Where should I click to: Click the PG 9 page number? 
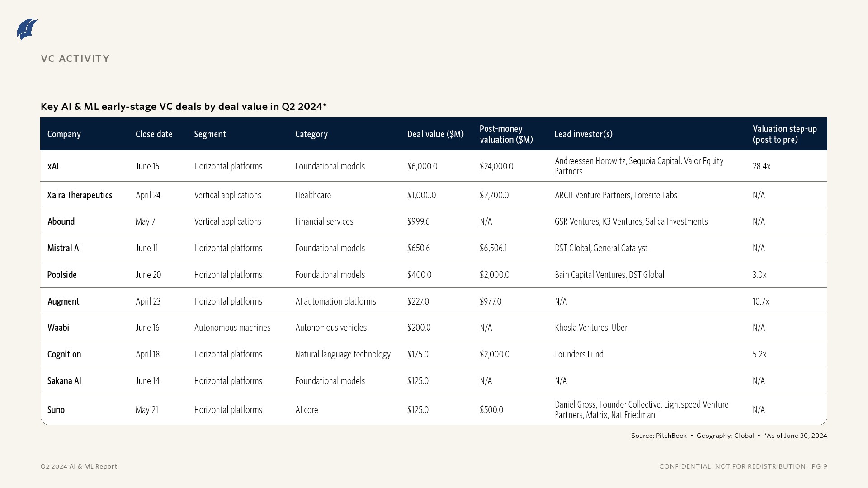[819, 466]
